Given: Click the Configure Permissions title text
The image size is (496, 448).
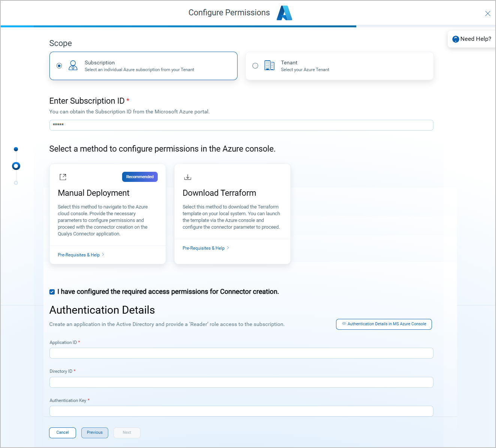Looking at the screenshot, I should [x=229, y=13].
